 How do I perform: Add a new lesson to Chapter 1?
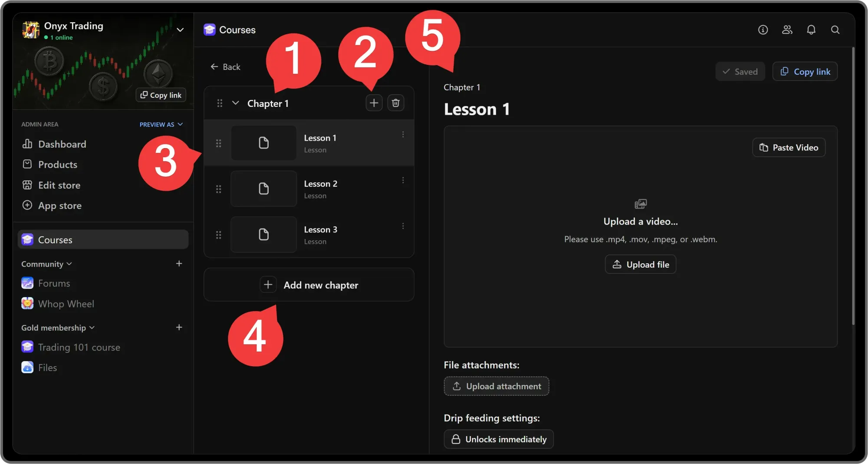click(x=374, y=103)
